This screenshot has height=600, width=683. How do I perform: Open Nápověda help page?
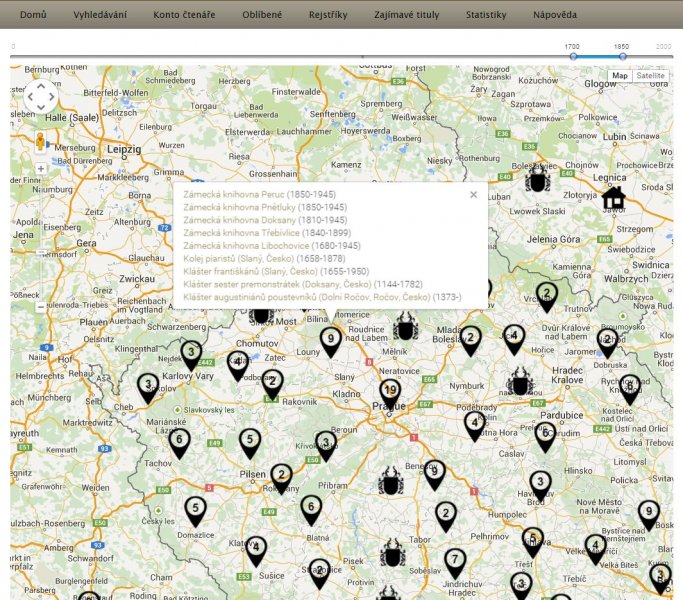555,15
